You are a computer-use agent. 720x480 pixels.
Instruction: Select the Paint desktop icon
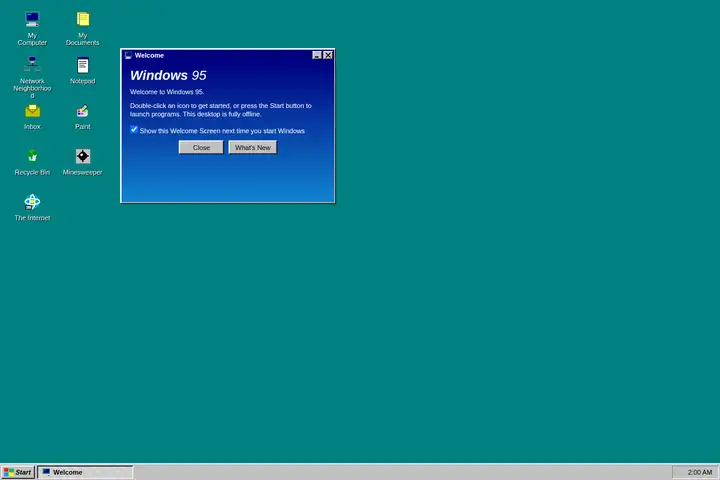(x=83, y=117)
